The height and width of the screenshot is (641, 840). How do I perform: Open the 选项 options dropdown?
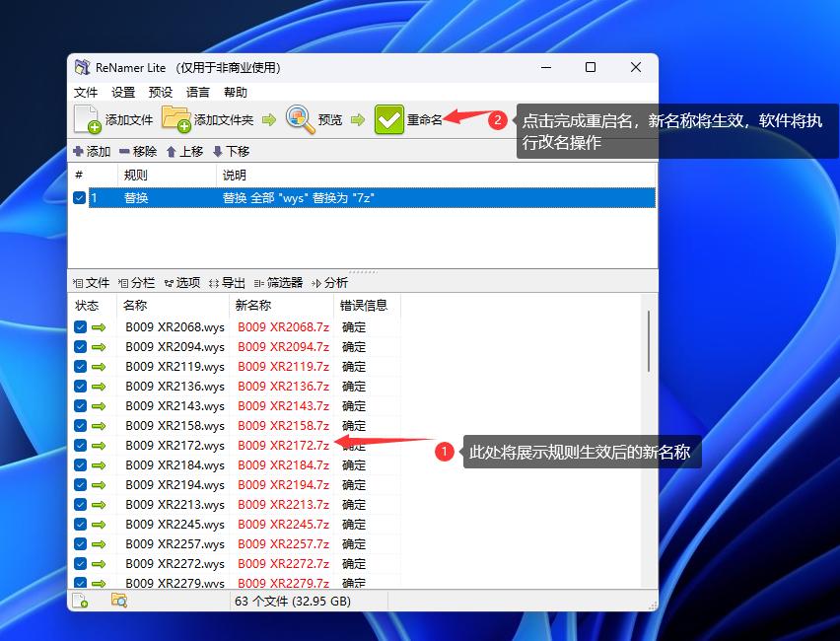(x=182, y=283)
